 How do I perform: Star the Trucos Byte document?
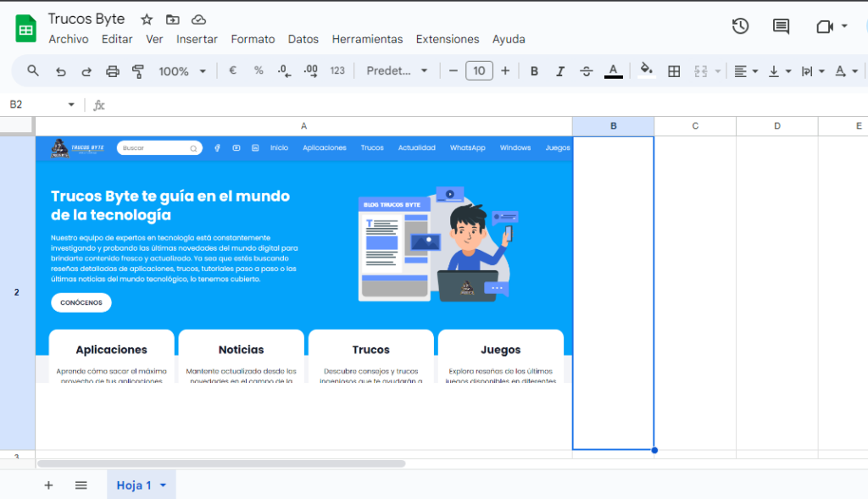click(x=146, y=20)
